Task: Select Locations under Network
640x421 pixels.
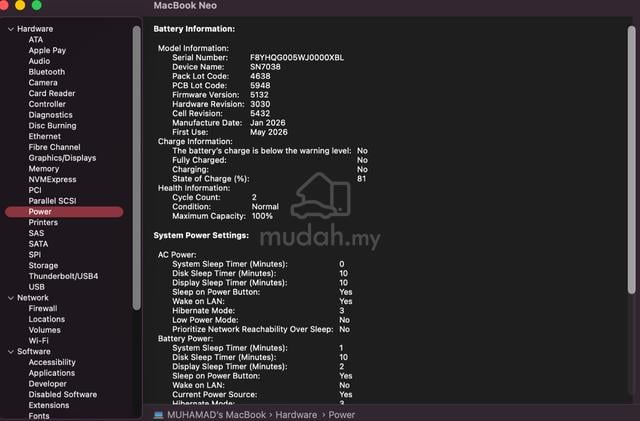Action: coord(47,319)
